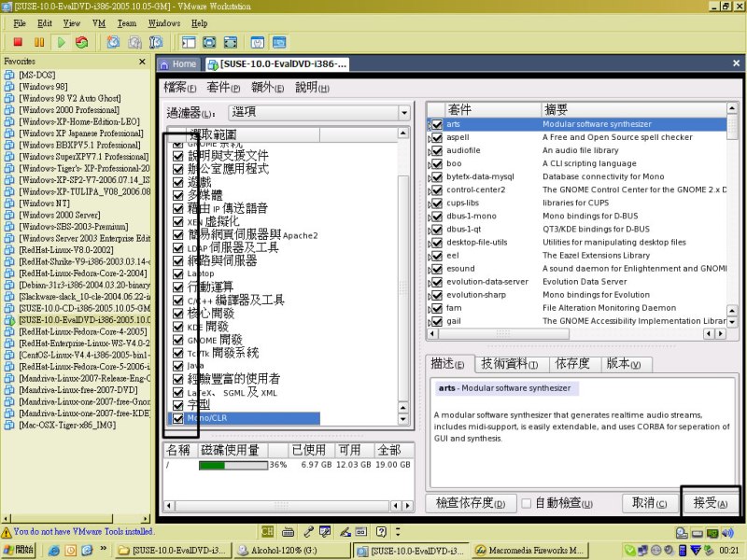Open the language bar help question icon
747x560 pixels.
point(381,531)
